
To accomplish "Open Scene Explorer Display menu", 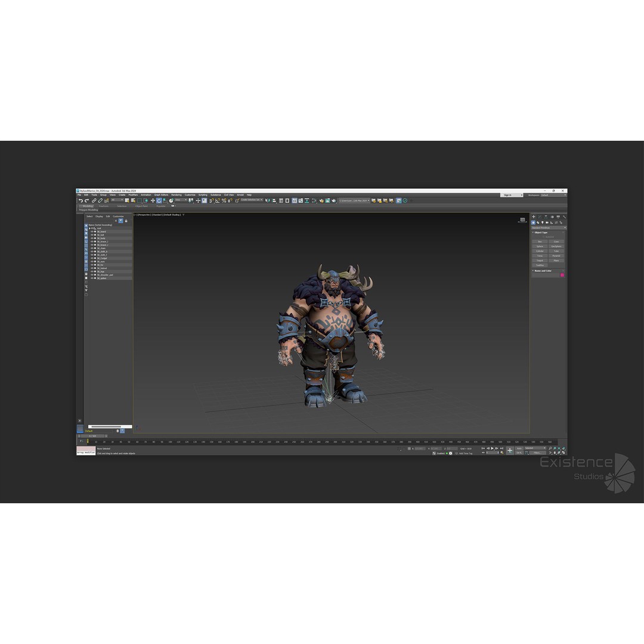I will pyautogui.click(x=99, y=216).
